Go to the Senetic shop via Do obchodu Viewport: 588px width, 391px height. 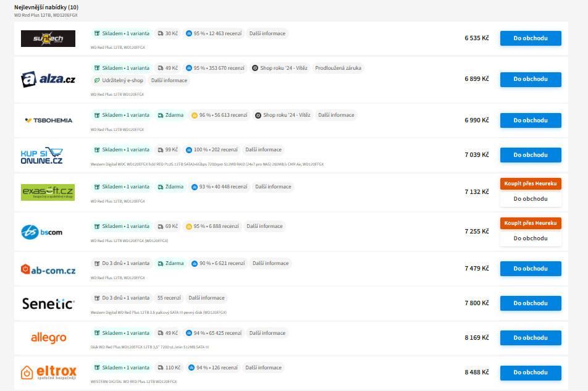tap(530, 303)
